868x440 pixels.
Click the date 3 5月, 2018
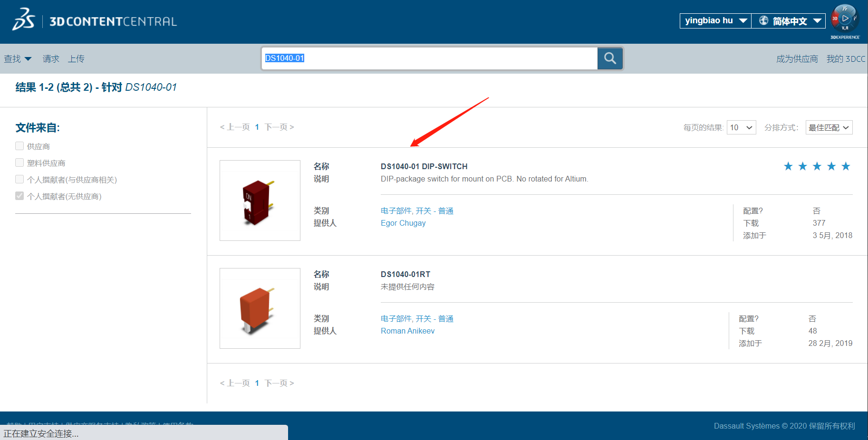[x=832, y=235]
